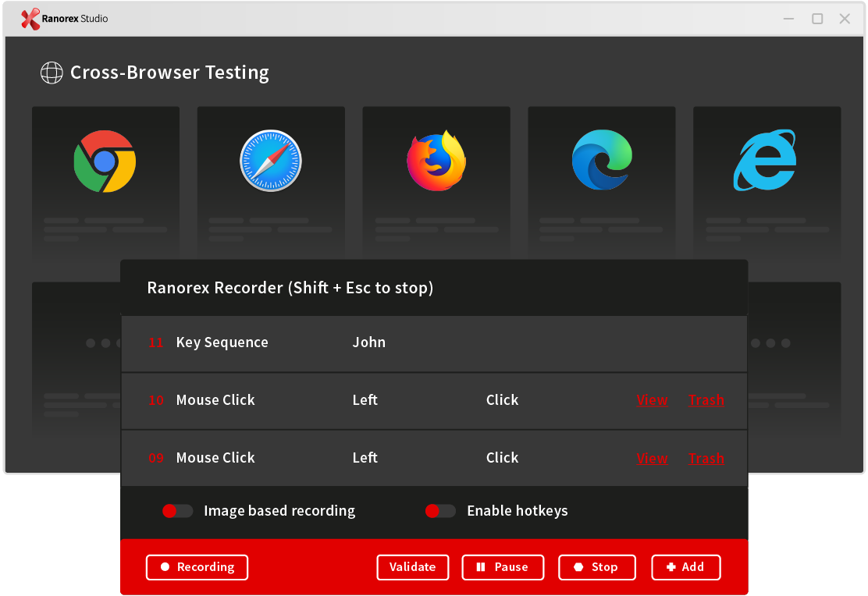868x596 pixels.
Task: Pause the recording
Action: [503, 567]
